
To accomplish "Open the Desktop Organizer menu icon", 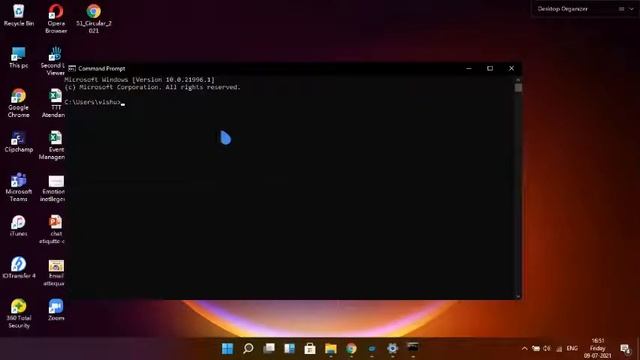I will pyautogui.click(x=621, y=9).
